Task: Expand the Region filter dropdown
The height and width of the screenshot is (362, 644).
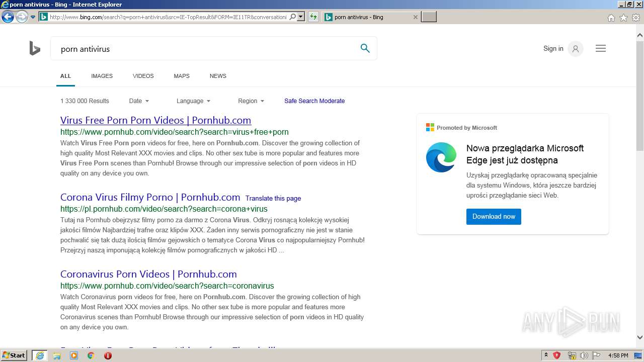Action: (x=251, y=101)
